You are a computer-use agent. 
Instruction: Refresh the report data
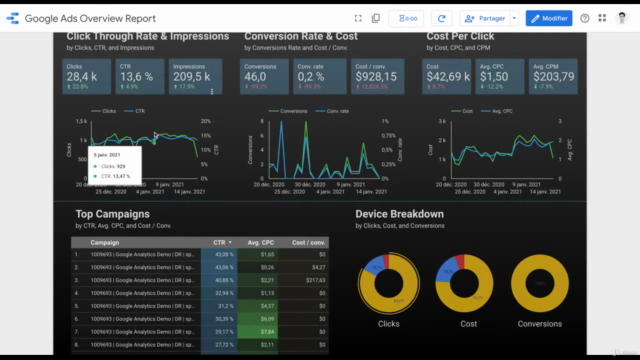click(442, 18)
